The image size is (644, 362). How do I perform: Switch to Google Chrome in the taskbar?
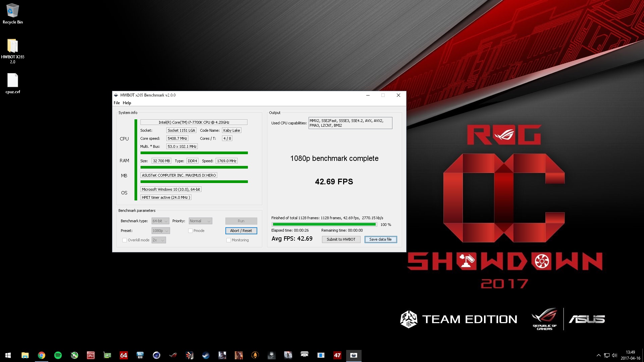point(41,355)
